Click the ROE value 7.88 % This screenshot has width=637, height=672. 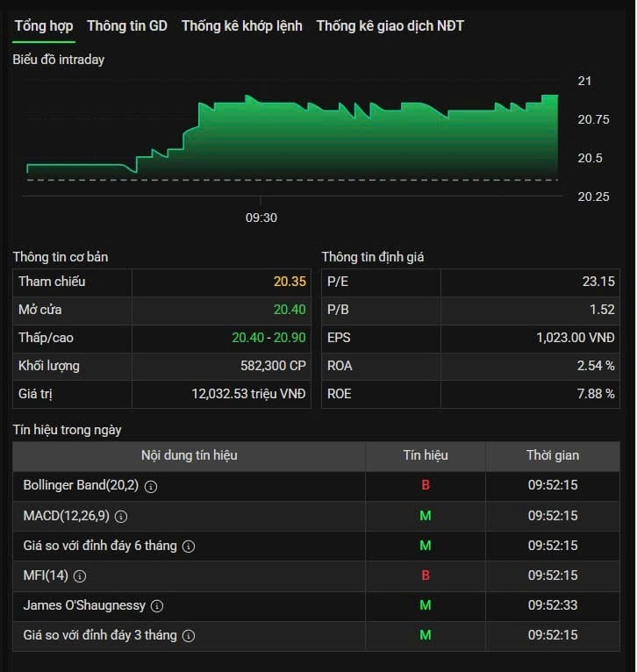tap(596, 394)
